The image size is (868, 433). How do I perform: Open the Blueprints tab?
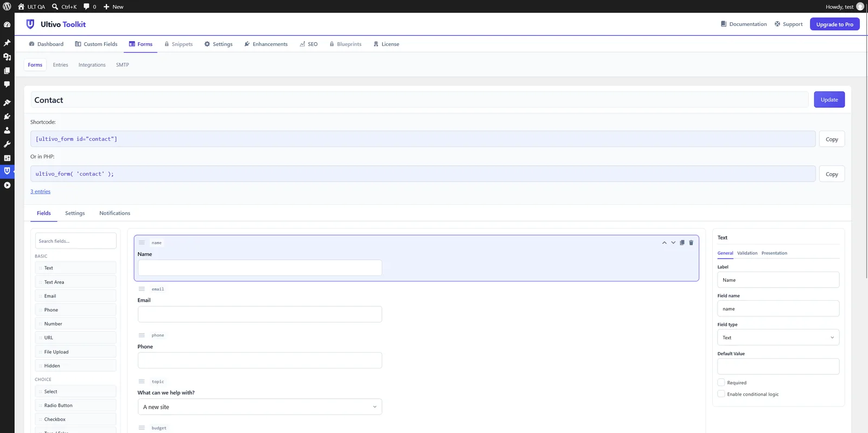click(346, 44)
